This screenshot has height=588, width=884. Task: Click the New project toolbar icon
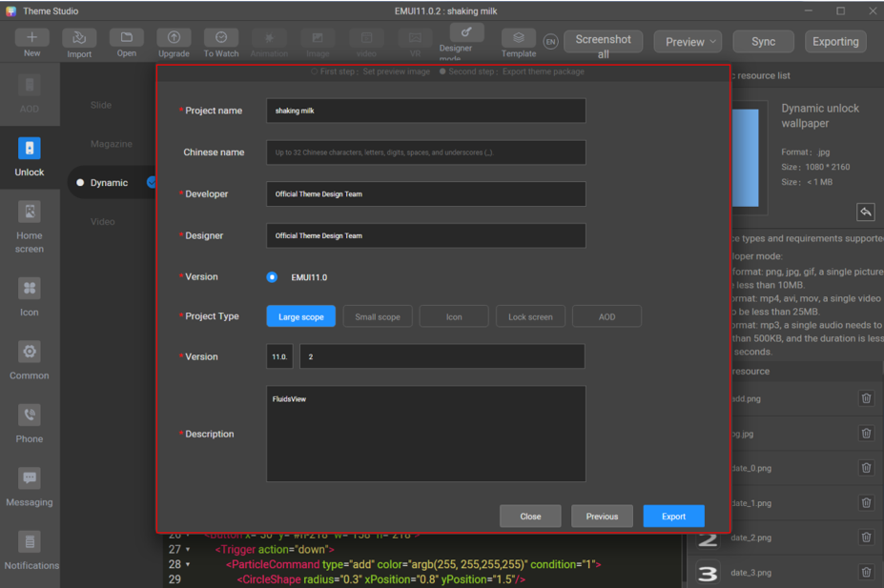tap(31, 38)
